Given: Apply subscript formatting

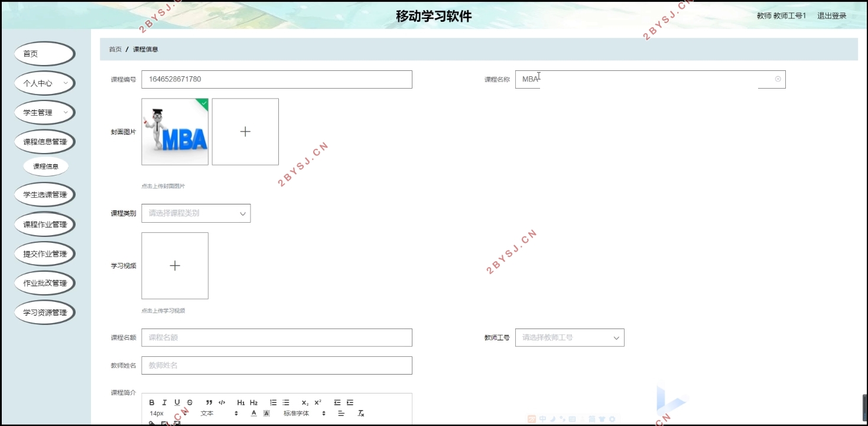Looking at the screenshot, I should pos(305,402).
